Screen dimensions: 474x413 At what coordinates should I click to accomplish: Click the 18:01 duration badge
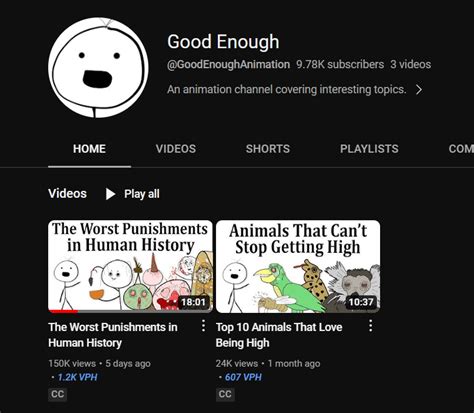coord(193,302)
